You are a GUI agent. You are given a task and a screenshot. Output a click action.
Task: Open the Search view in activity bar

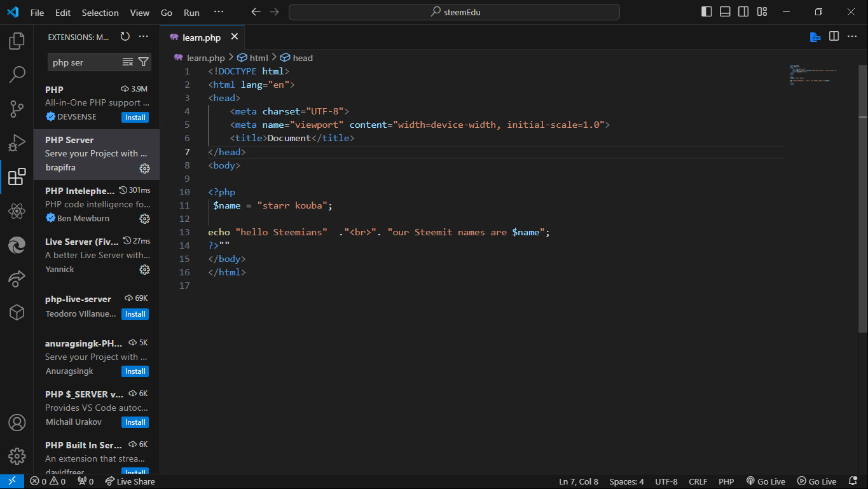pos(17,75)
